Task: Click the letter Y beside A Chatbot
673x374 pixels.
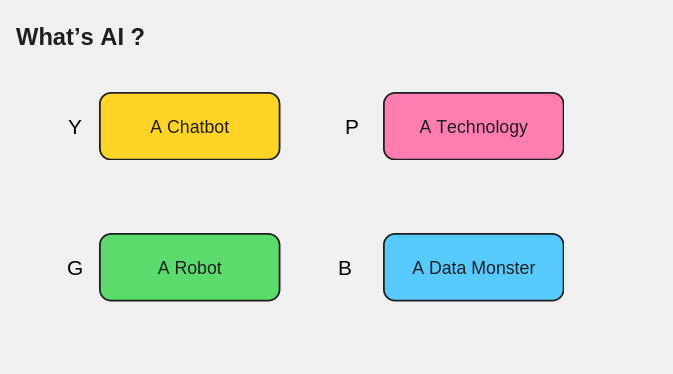Action: coord(75,127)
